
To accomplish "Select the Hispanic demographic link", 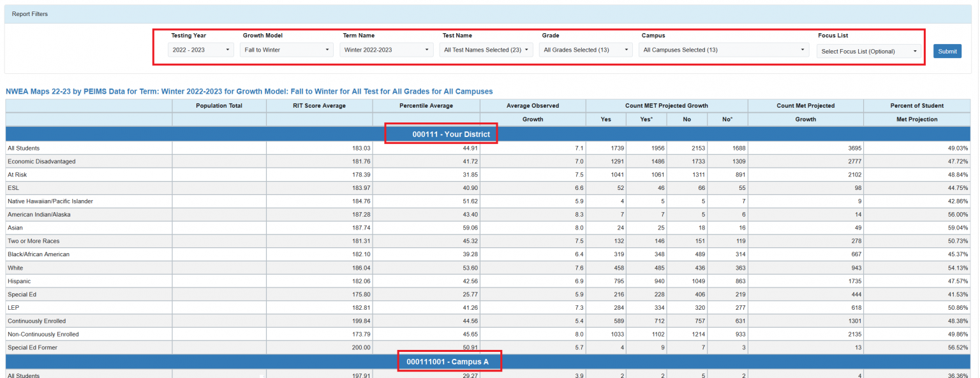I will pos(17,281).
